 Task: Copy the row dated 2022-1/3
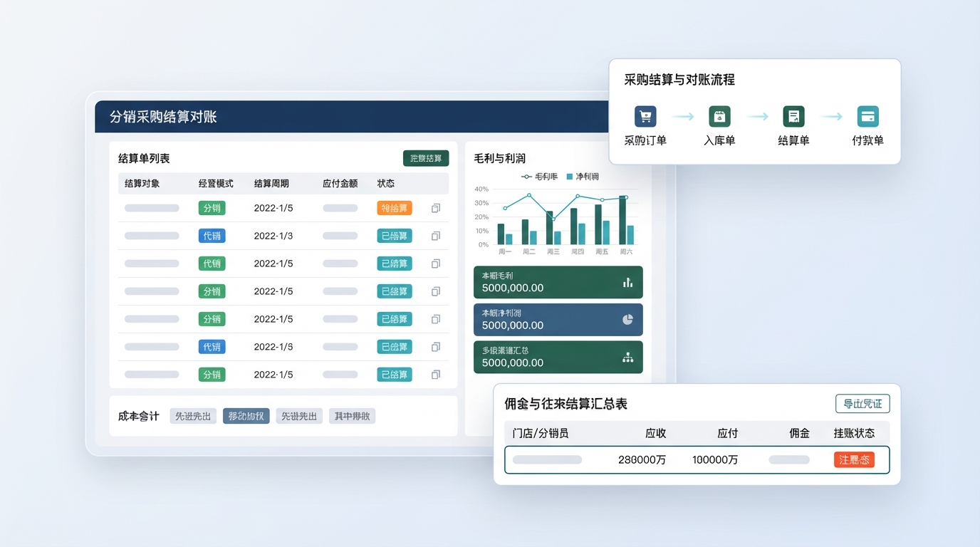pos(436,236)
